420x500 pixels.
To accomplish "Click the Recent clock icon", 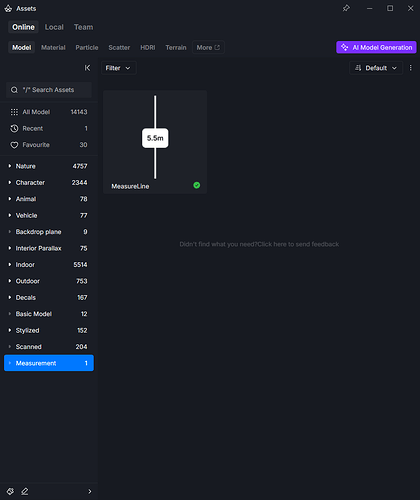I will pyautogui.click(x=14, y=128).
